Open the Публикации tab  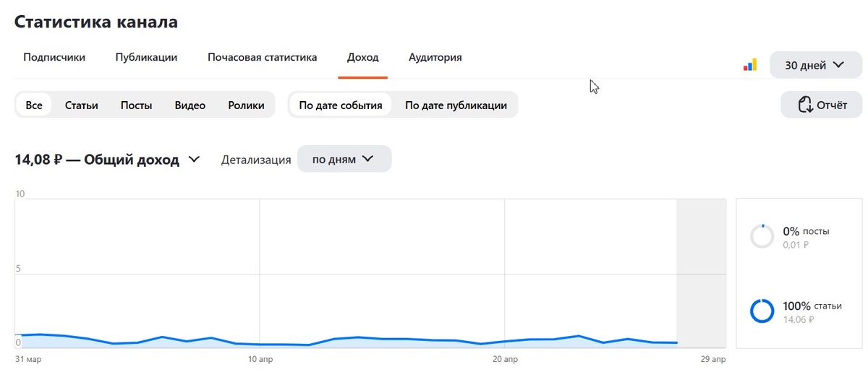click(x=146, y=57)
